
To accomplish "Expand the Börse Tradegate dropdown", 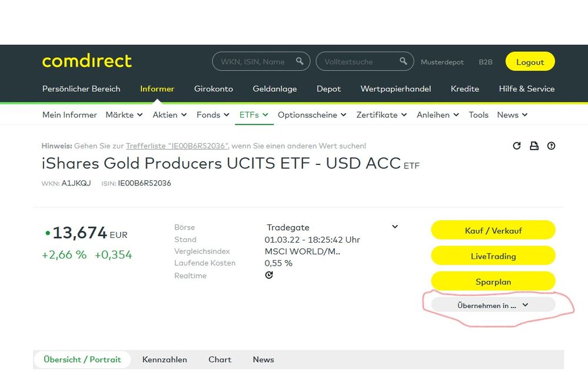I will coord(395,227).
